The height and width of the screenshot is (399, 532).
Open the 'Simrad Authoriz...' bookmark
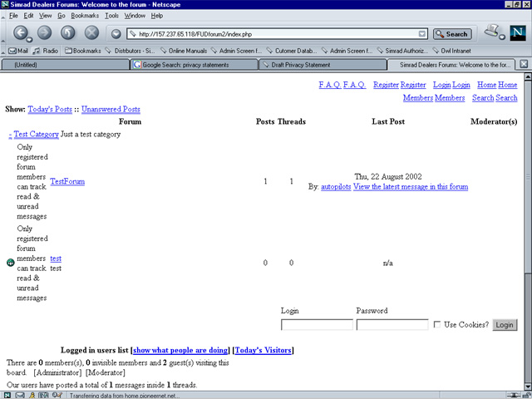pyautogui.click(x=402, y=51)
